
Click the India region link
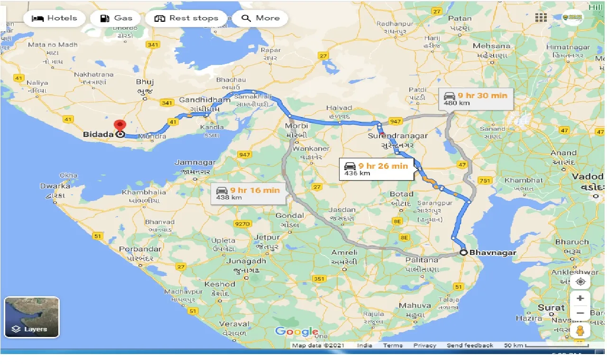pyautogui.click(x=365, y=346)
